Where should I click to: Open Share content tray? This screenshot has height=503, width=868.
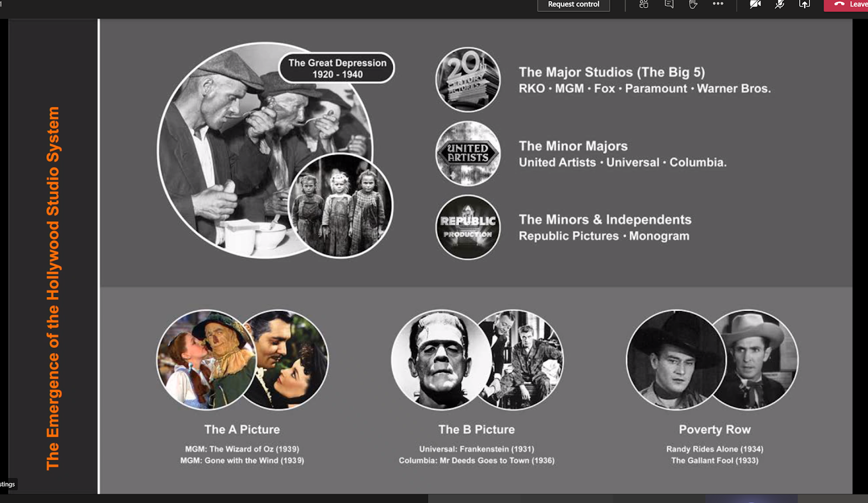click(805, 4)
